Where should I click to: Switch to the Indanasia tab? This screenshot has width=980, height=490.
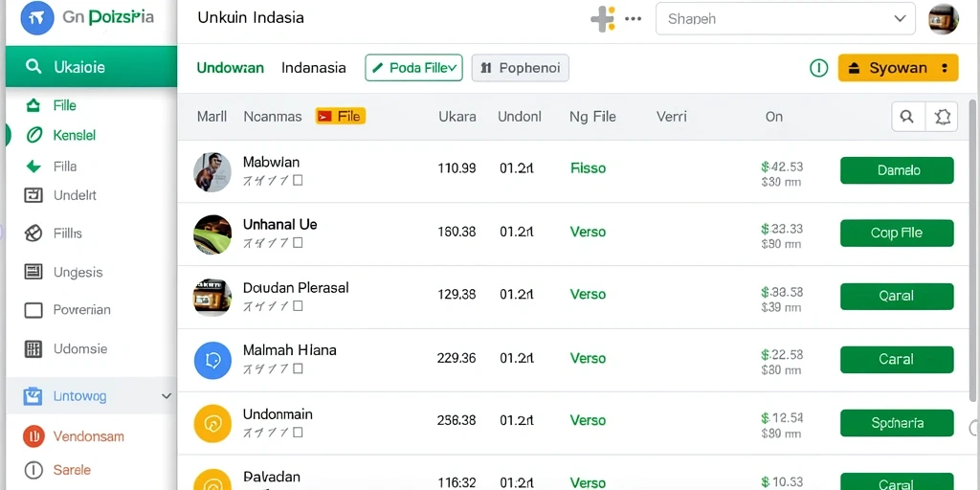click(314, 68)
